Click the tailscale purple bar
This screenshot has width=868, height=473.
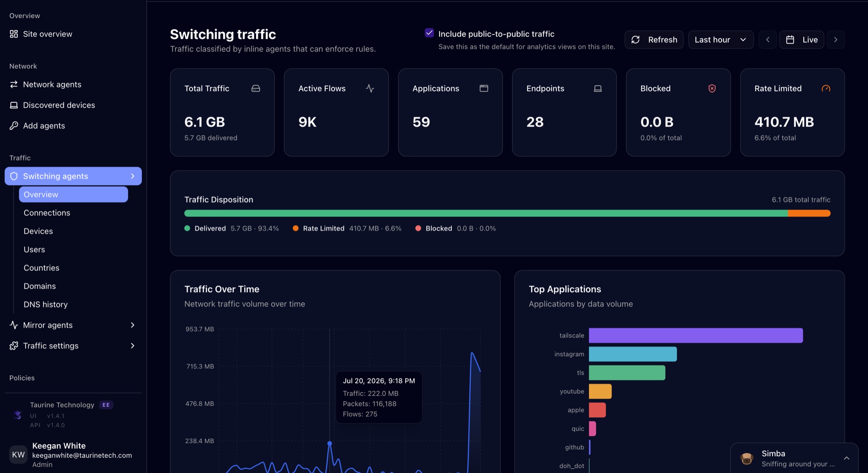coord(696,336)
